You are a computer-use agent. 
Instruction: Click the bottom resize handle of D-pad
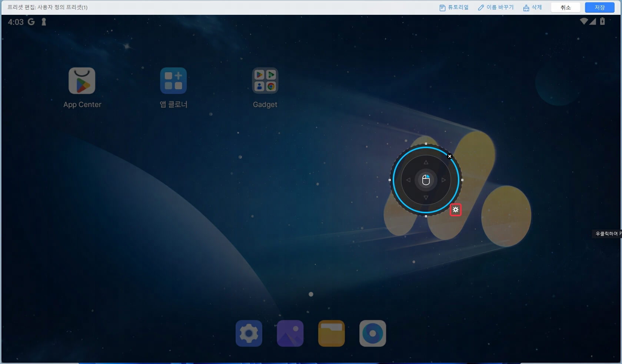pos(426,216)
